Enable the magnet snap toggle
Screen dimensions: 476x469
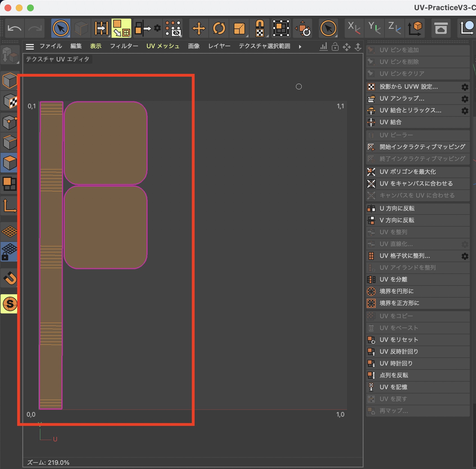pos(10,278)
